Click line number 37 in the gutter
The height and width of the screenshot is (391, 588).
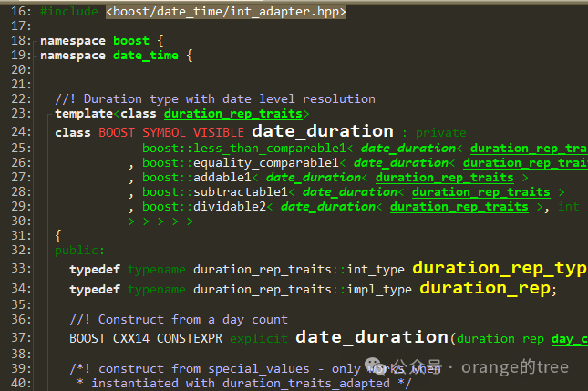[21, 338]
